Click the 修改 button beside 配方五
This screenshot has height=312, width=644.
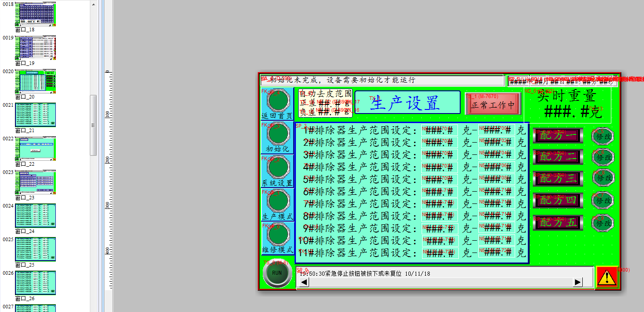point(603,223)
